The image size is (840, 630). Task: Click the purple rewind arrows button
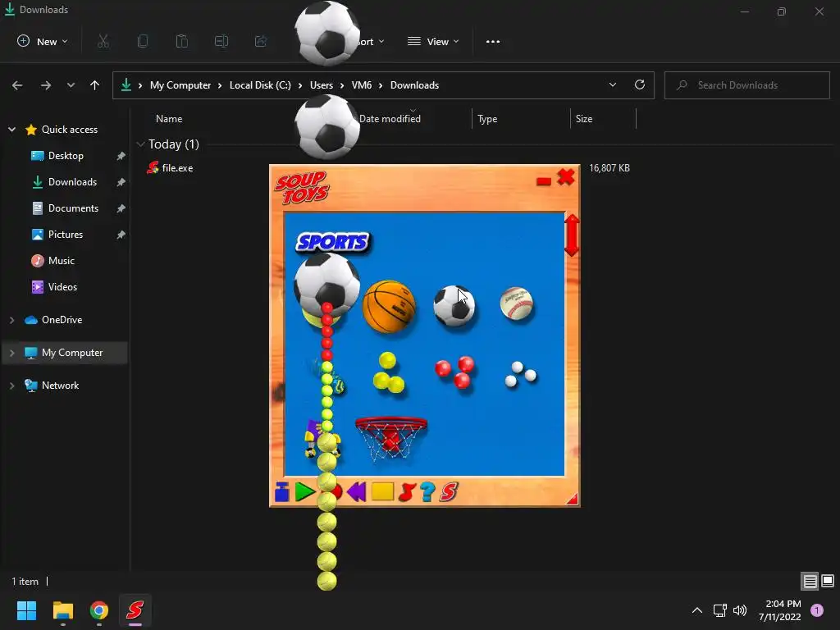tap(356, 491)
